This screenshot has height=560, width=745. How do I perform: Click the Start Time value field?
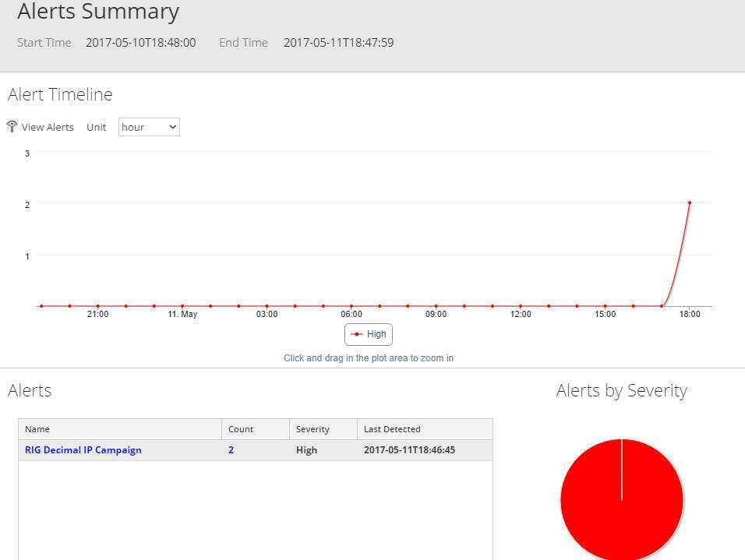tap(141, 43)
